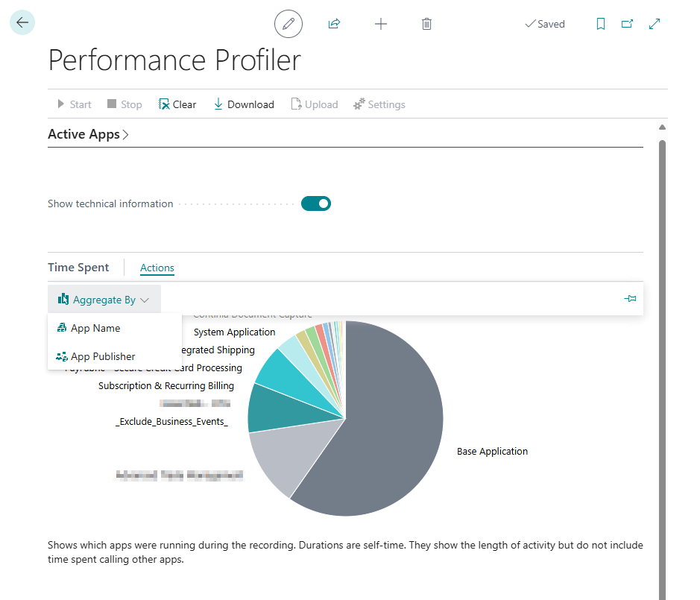Click the share icon
Screen dimensions: 700x600
(x=334, y=24)
